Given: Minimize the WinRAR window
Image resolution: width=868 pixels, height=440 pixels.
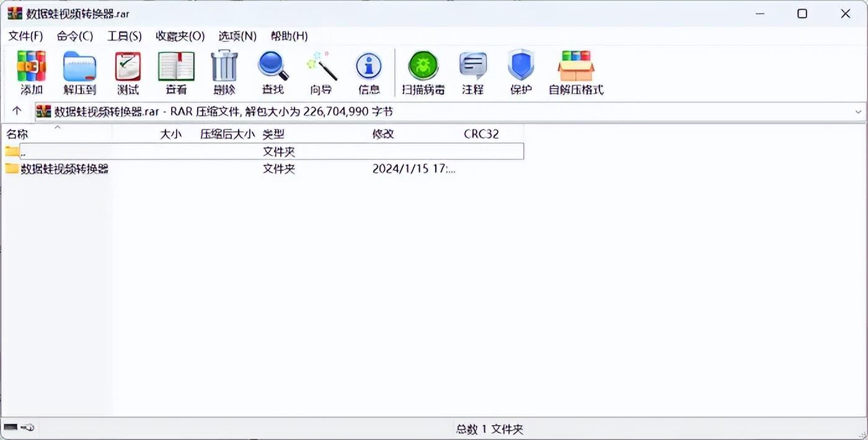Looking at the screenshot, I should coord(759,14).
